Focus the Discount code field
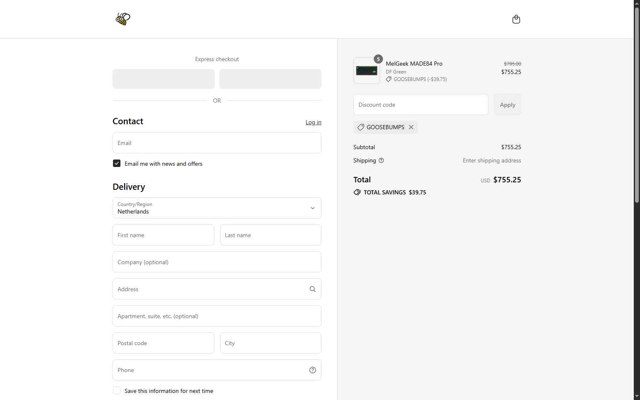Viewport: 640px width, 400px height. (x=421, y=104)
